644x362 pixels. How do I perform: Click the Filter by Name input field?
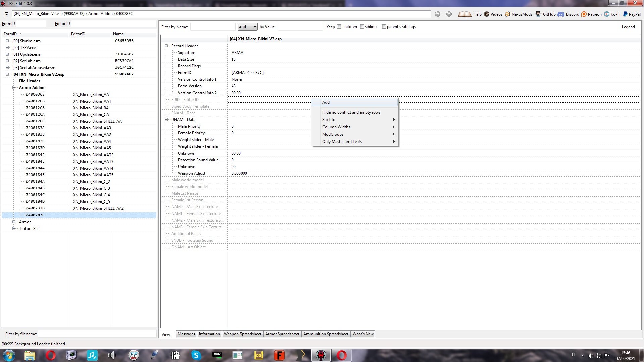[x=213, y=27]
